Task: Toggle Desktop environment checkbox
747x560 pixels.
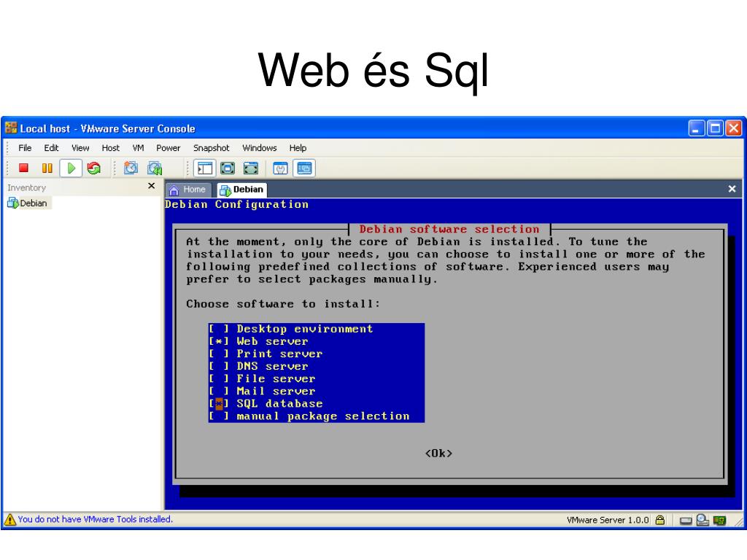Action: (x=219, y=329)
